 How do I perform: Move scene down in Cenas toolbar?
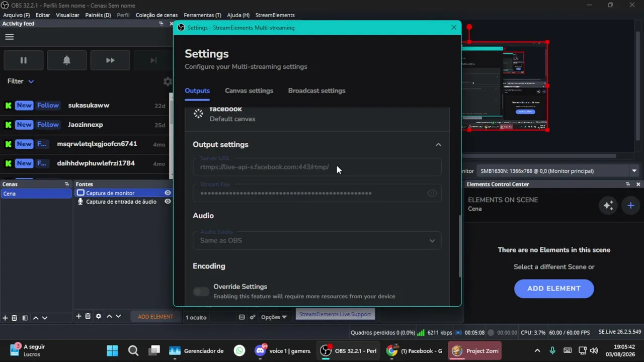pyautogui.click(x=45, y=318)
